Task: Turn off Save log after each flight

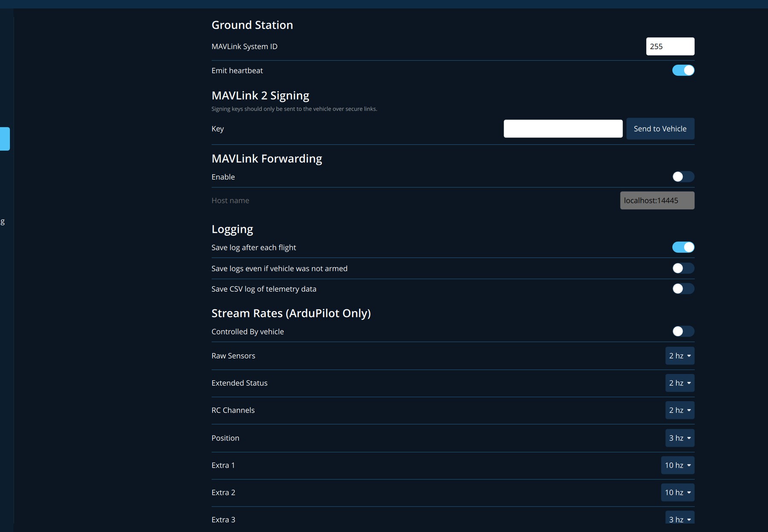Action: tap(683, 247)
